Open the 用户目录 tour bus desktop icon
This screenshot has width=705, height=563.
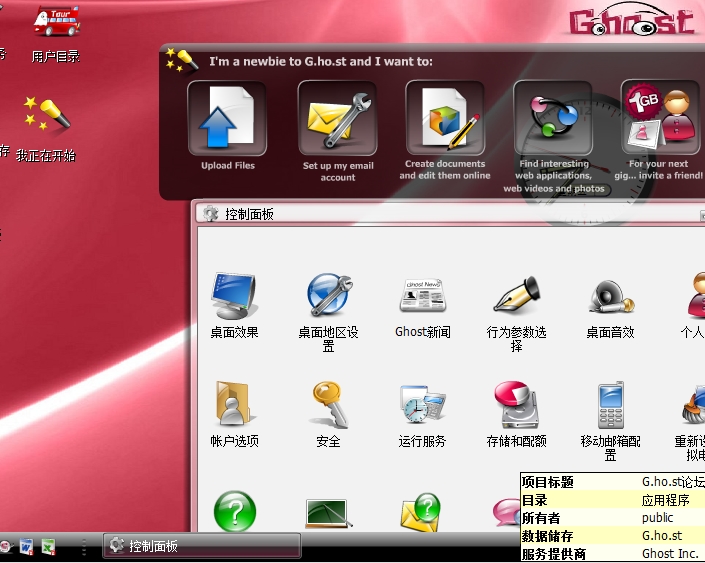pos(56,22)
